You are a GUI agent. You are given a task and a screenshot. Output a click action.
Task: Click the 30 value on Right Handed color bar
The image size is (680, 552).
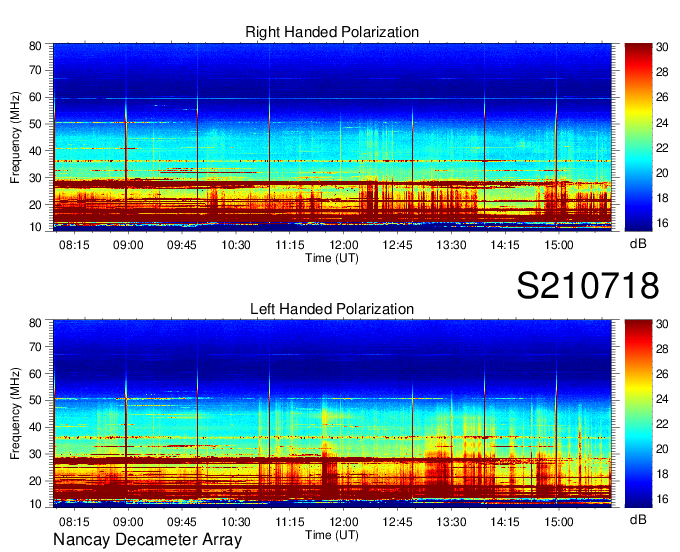(663, 47)
